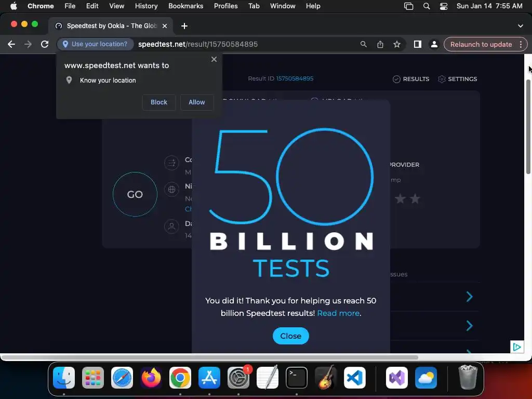Screen dimensions: 532x399
Task: Close the Speedtest by Ookla tab
Action: pos(165,26)
